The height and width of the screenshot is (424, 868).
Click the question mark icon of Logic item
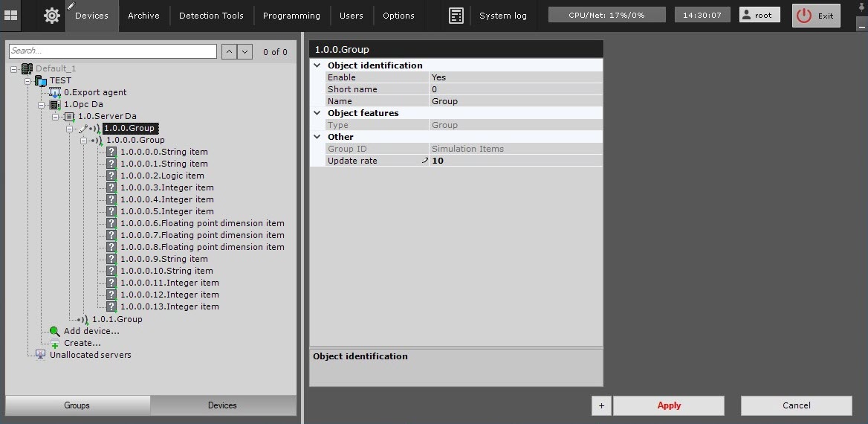click(111, 176)
